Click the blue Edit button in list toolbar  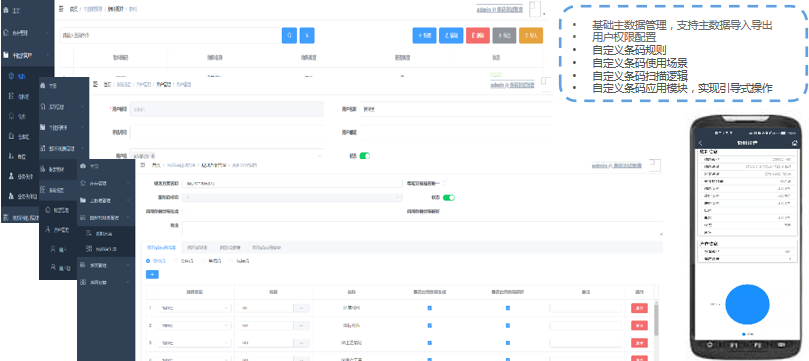point(451,35)
